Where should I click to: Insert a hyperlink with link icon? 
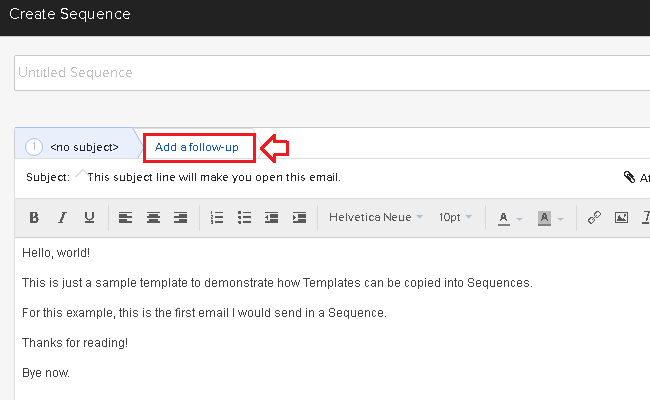(x=594, y=217)
